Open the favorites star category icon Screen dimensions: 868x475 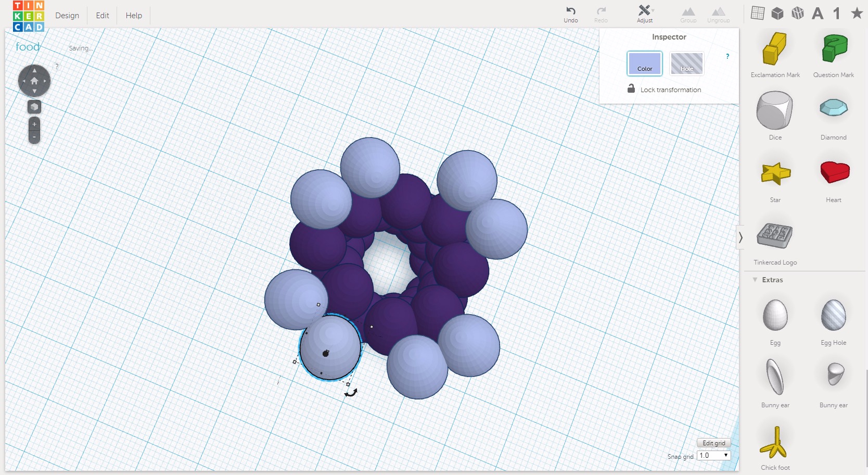click(x=857, y=13)
